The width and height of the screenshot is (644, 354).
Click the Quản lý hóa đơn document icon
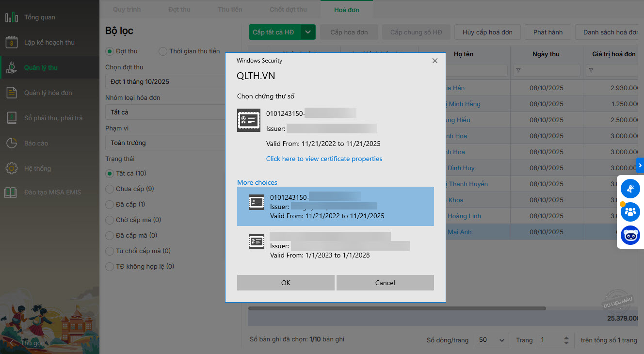(x=12, y=93)
